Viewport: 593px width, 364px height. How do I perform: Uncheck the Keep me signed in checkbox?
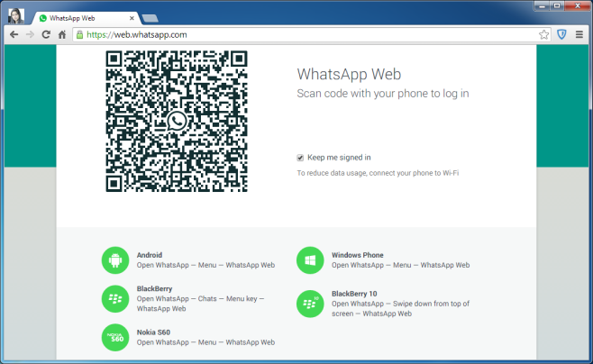point(300,157)
